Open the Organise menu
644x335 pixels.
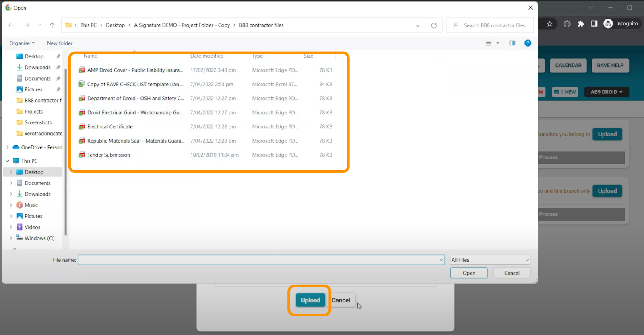point(22,43)
